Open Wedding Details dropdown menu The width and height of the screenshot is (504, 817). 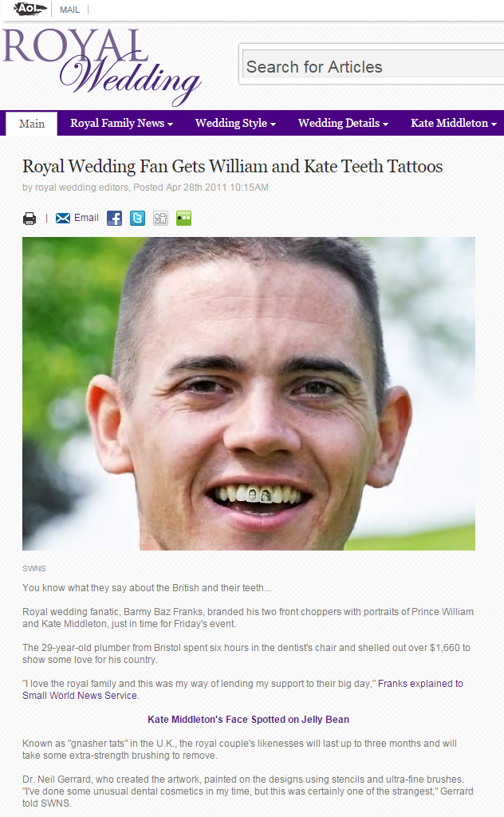(x=344, y=124)
